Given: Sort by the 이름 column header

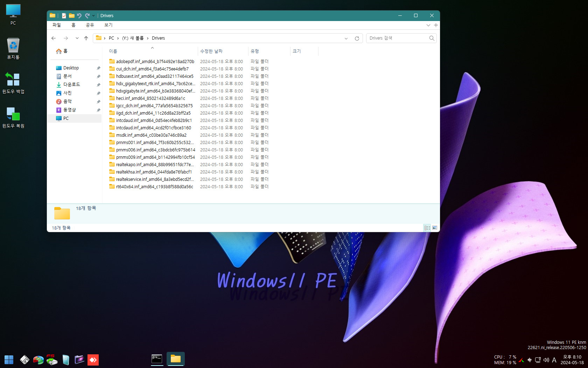Looking at the screenshot, I should (152, 51).
